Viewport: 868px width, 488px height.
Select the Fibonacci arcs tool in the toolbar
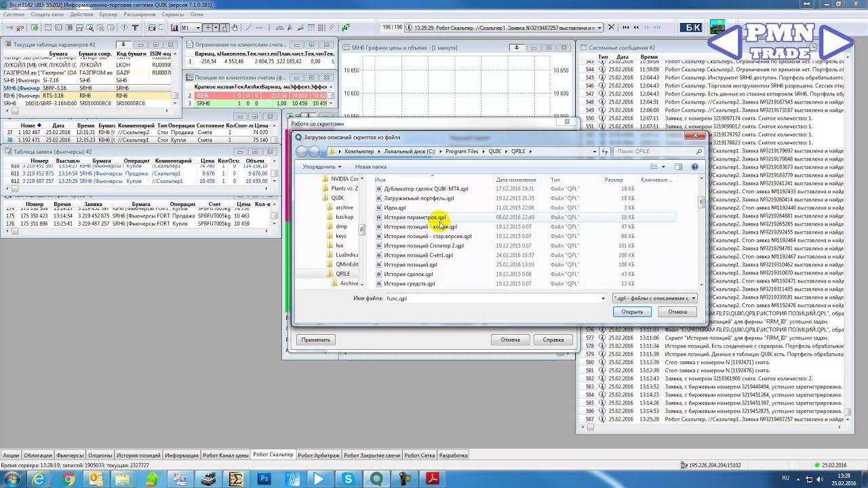click(x=279, y=28)
